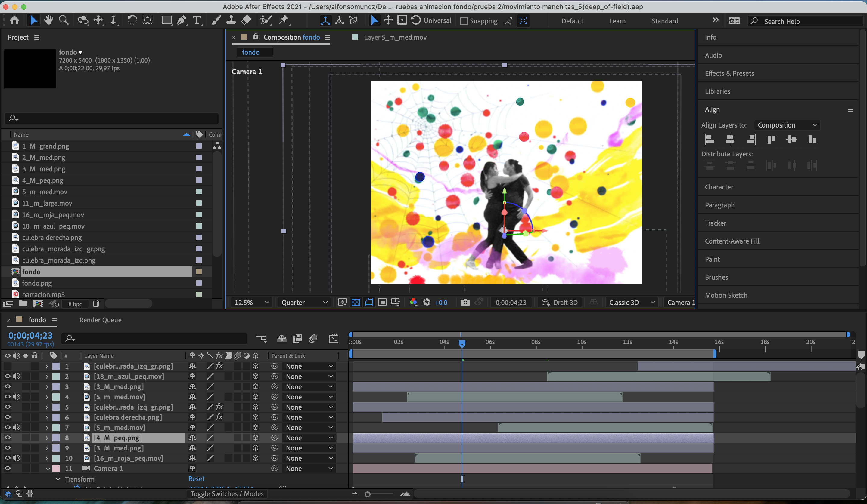Mute audio on the [5_m_med.mov] layer
This screenshot has height=504, width=867.
17,396
